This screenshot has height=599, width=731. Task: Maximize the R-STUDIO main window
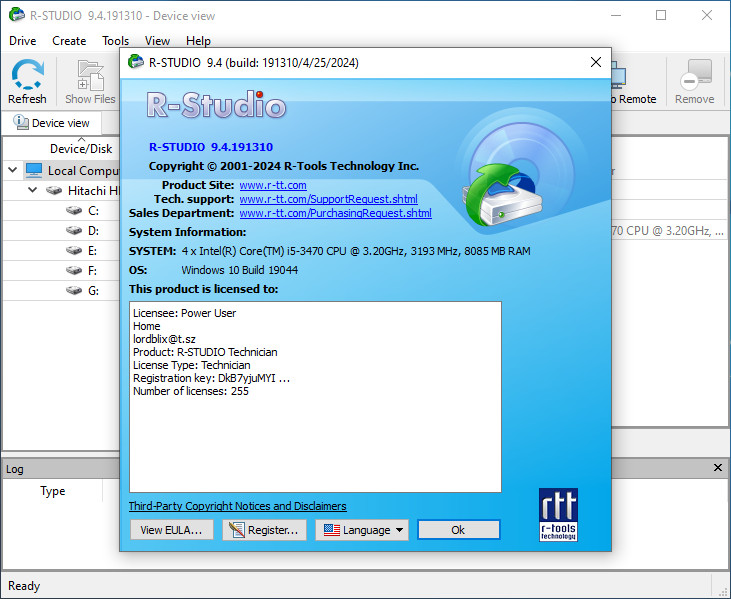click(x=661, y=15)
